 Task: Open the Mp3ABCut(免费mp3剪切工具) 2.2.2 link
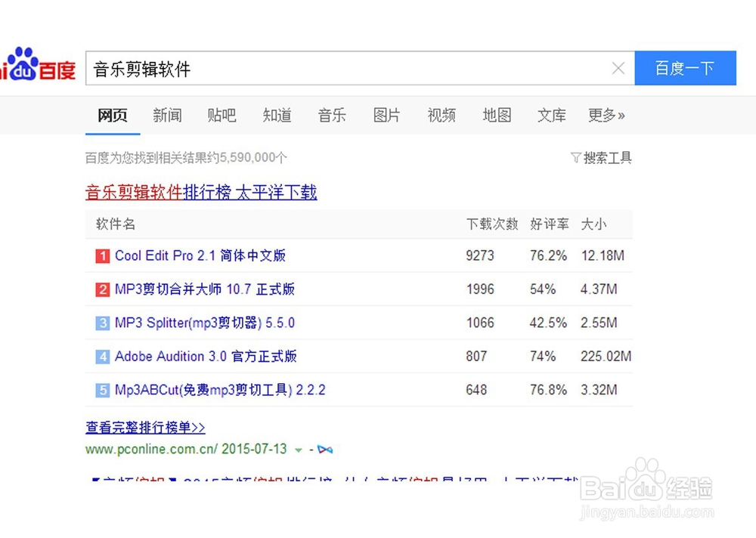220,389
